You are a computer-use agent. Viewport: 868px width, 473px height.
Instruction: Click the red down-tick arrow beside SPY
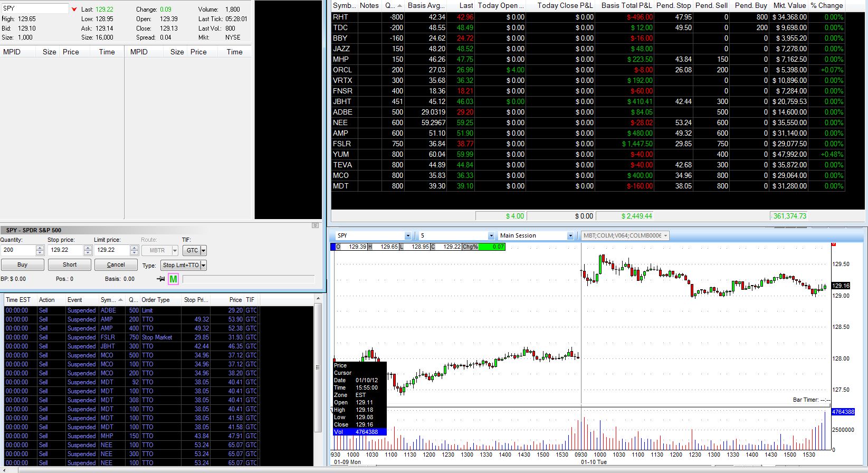tap(74, 10)
